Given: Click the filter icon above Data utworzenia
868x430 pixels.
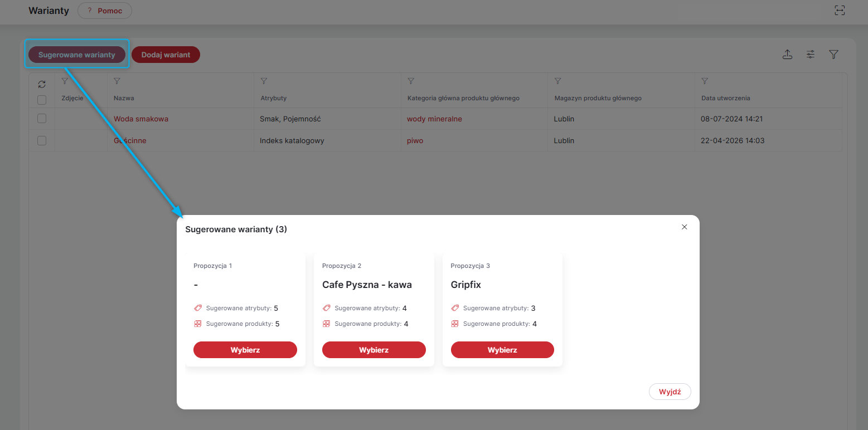Looking at the screenshot, I should click(705, 81).
